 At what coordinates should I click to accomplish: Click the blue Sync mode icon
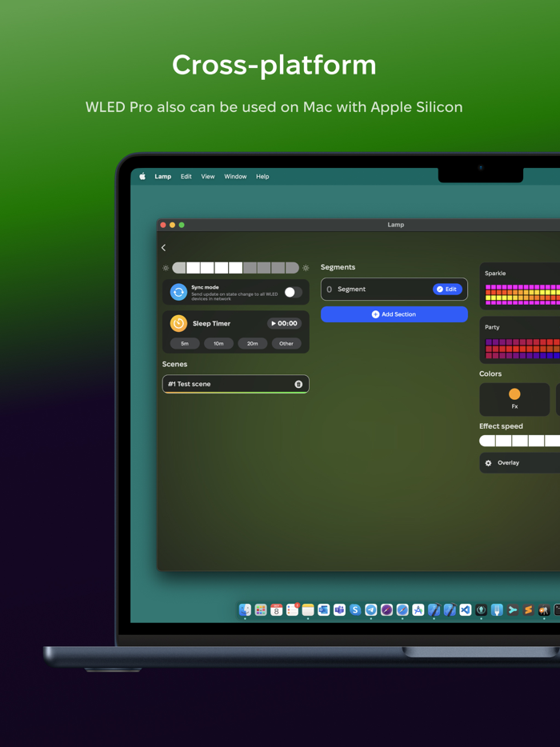178,292
